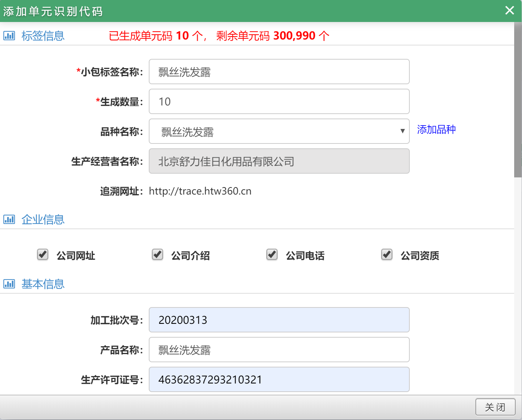Click the 加工批次号 input field
522x420 pixels.
tap(279, 320)
